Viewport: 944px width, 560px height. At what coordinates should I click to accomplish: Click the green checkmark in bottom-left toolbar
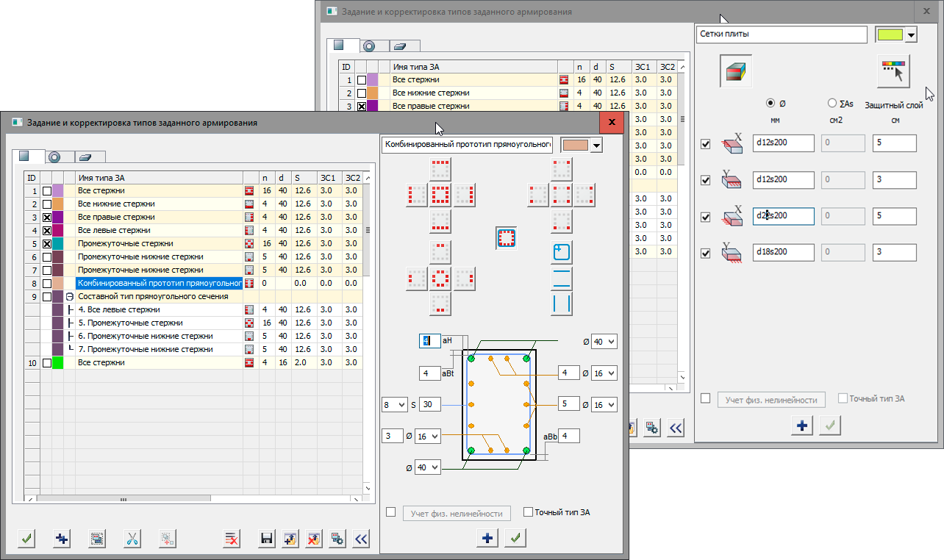(x=26, y=539)
